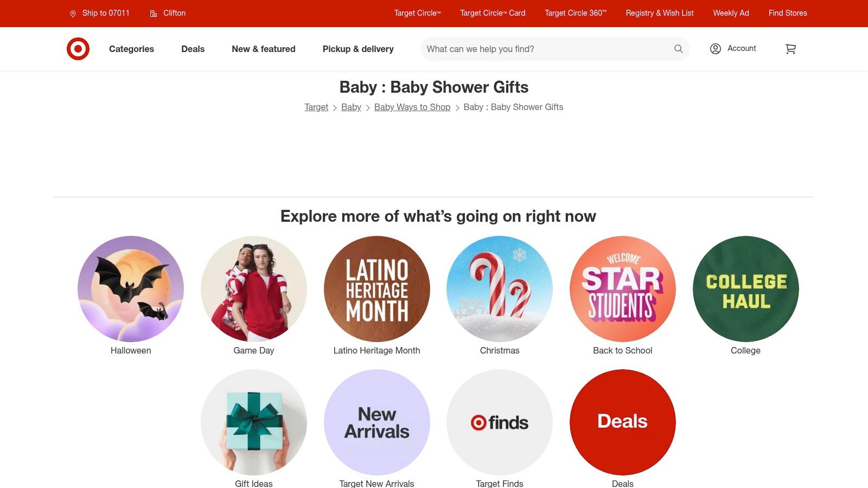868x488 pixels.
Task: Open the Christmas candy cane circle
Action: click(500, 289)
